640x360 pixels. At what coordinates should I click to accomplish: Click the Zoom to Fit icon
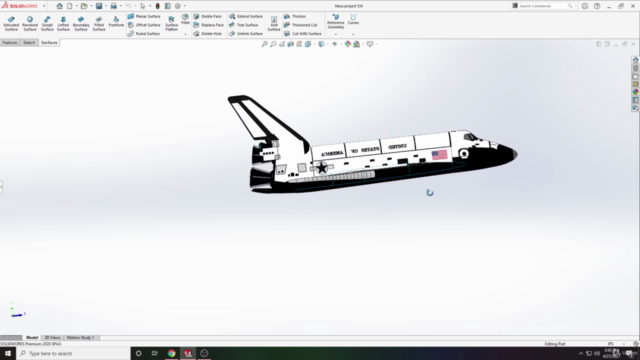[264, 44]
